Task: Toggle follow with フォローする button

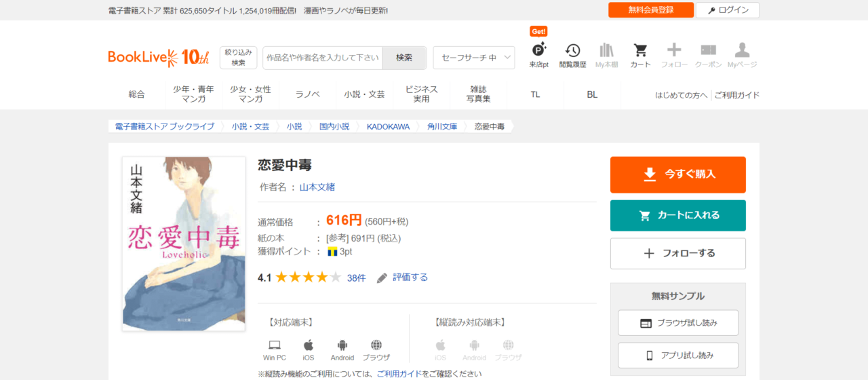Action: (677, 253)
